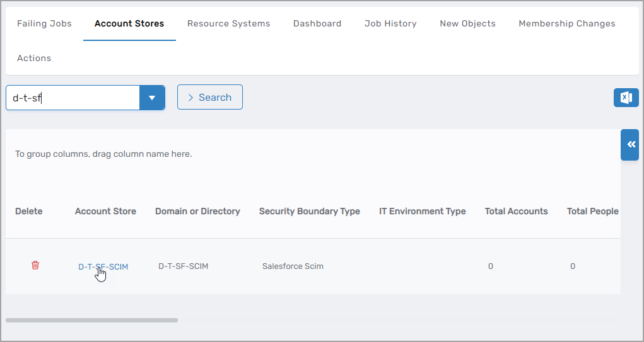Image resolution: width=644 pixels, height=342 pixels.
Task: Delete the D-T-SF-SCIM row with trash icon
Action: 35,266
